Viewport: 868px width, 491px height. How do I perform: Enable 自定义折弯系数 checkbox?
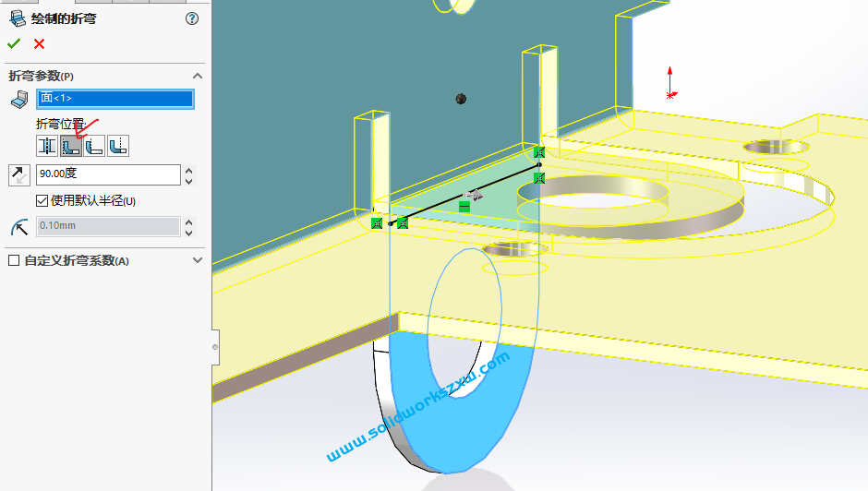coord(14,260)
